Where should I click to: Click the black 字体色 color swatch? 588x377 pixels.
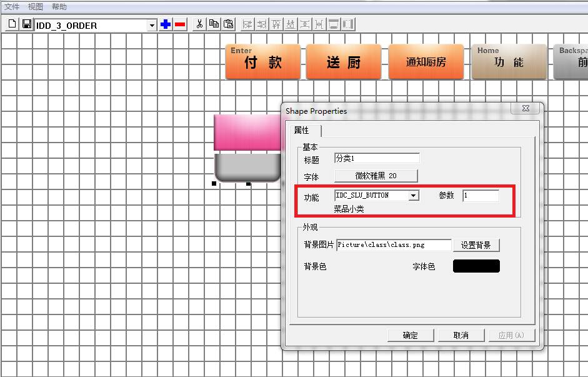click(x=476, y=266)
